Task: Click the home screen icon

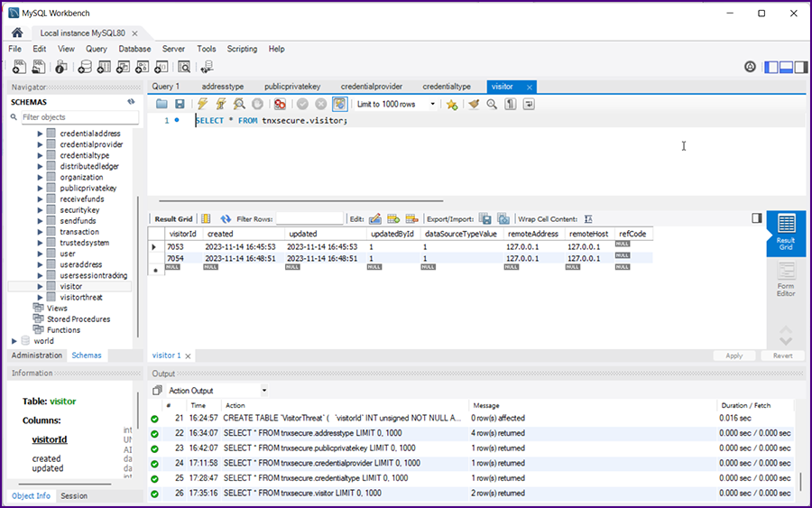Action: tap(16, 32)
